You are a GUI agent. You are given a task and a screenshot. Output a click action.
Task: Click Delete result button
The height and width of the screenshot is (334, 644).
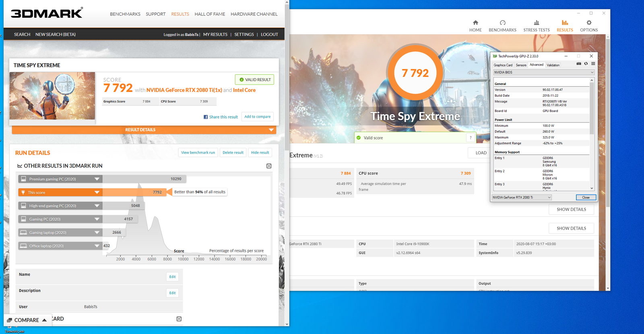coord(233,153)
